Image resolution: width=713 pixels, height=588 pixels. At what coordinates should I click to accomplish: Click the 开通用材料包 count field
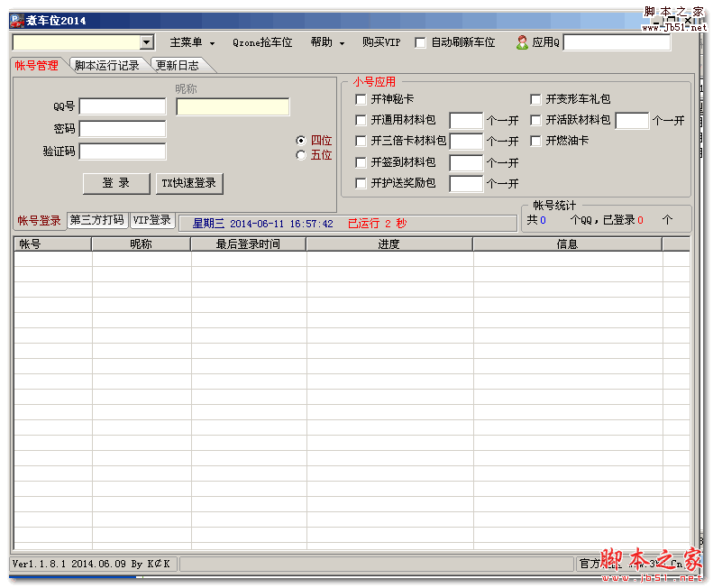click(466, 121)
